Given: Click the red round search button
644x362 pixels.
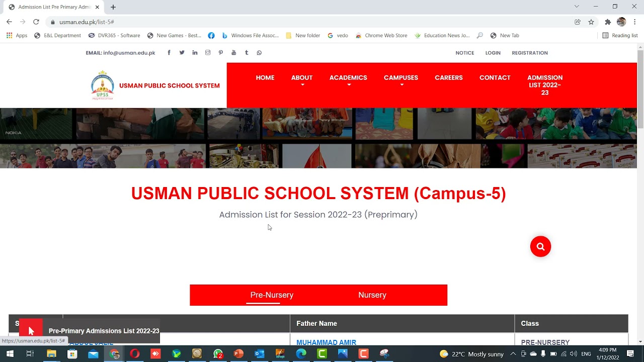Looking at the screenshot, I should (540, 246).
